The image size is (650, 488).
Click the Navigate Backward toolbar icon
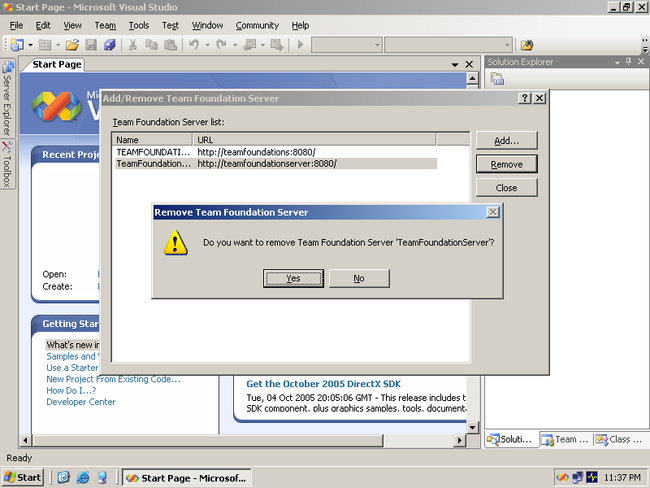pyautogui.click(x=249, y=45)
